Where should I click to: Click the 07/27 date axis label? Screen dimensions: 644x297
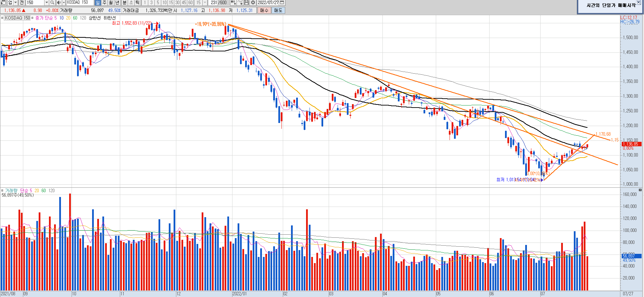(628, 294)
